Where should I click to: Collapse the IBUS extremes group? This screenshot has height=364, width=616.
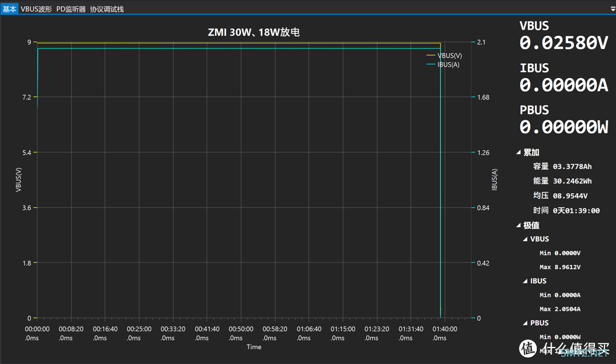tap(525, 281)
